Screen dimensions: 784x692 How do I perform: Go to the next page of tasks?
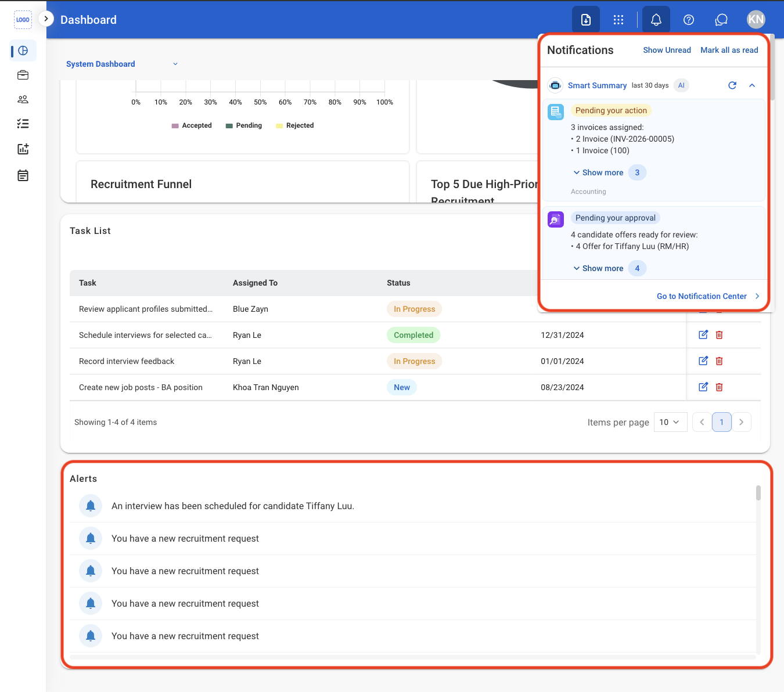coord(742,422)
